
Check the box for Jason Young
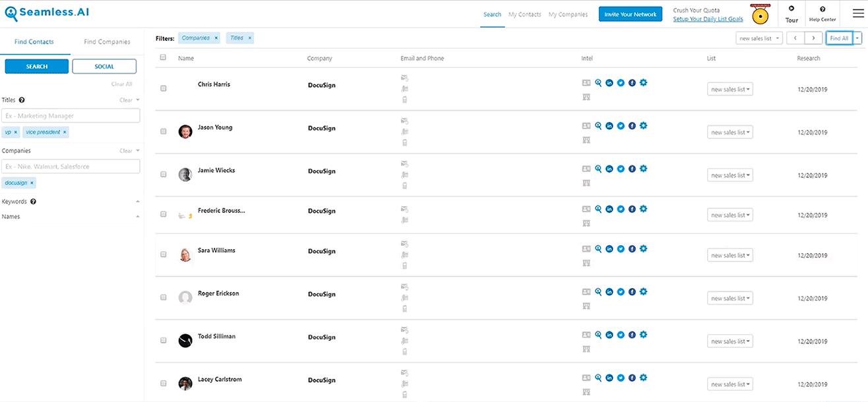(x=163, y=131)
